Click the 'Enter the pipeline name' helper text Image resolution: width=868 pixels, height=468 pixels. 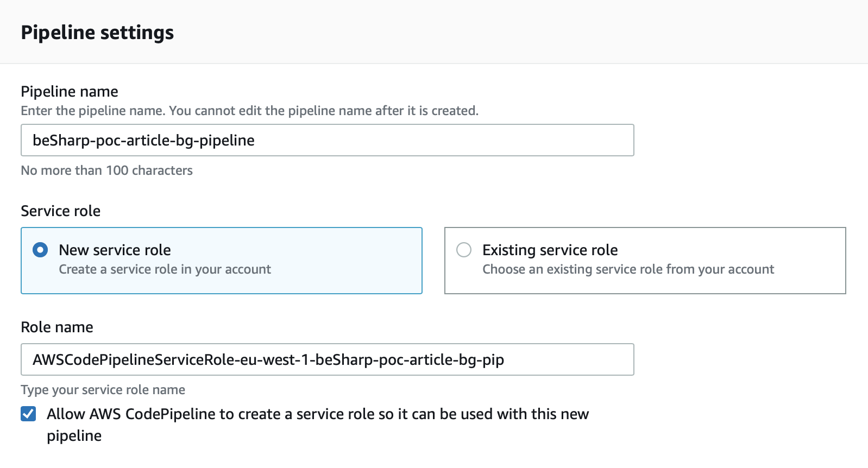(x=249, y=111)
